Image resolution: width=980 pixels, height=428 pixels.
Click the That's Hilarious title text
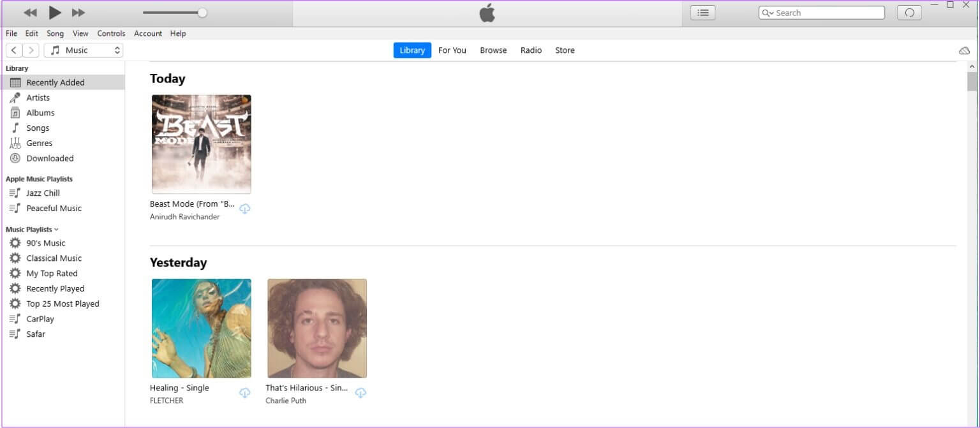point(307,388)
